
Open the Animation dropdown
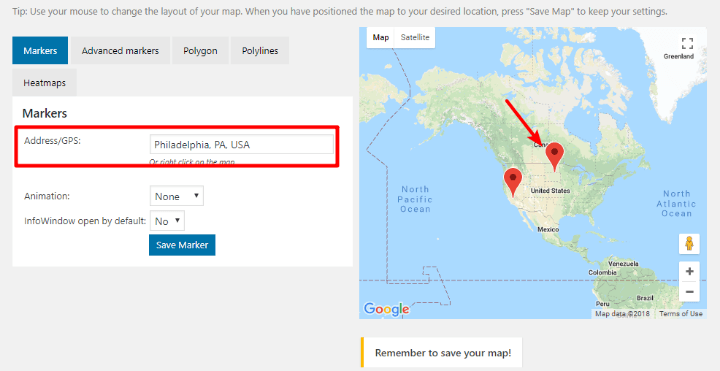(176, 196)
